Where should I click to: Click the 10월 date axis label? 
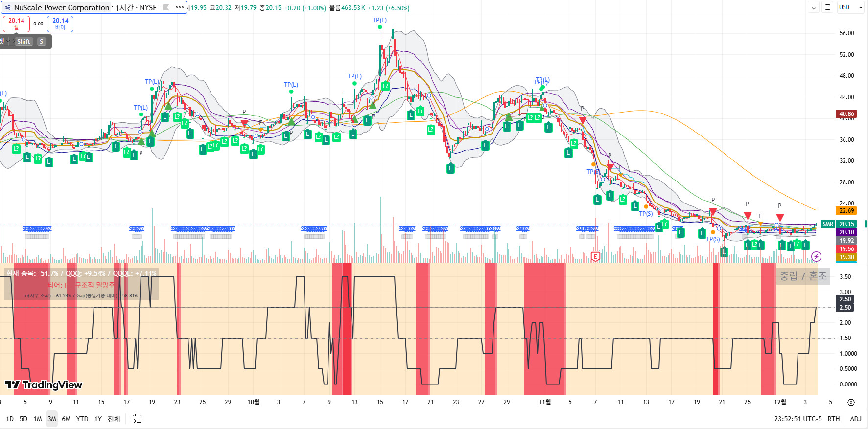(253, 402)
